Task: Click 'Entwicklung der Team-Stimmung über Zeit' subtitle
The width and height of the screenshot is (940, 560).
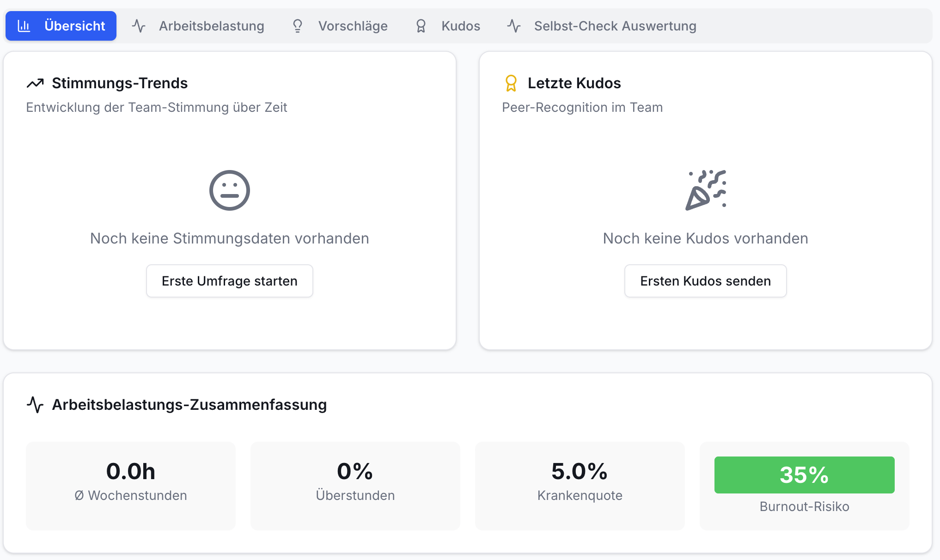Action: [157, 107]
